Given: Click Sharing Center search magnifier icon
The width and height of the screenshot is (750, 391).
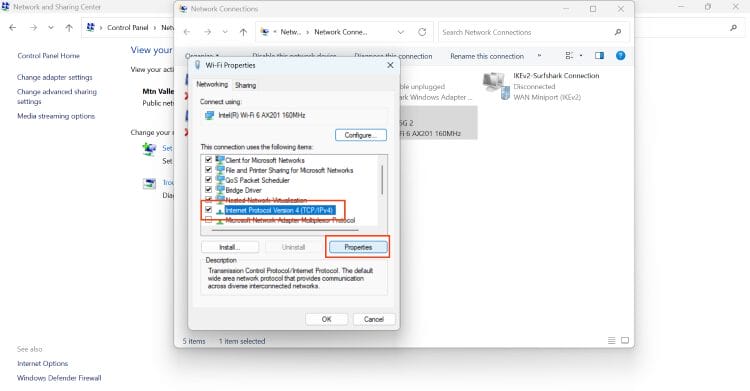Looking at the screenshot, I should coord(733,28).
